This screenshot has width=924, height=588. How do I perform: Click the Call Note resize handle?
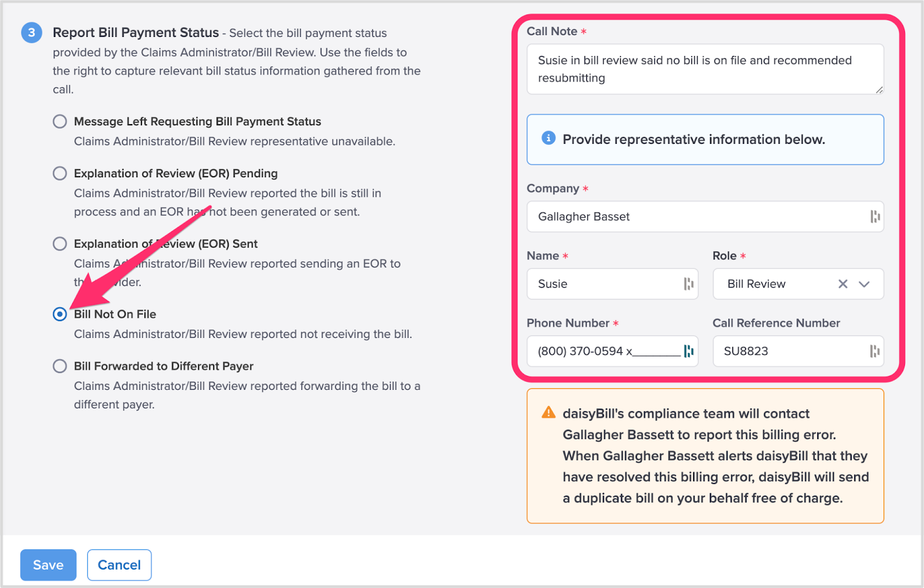coord(879,90)
